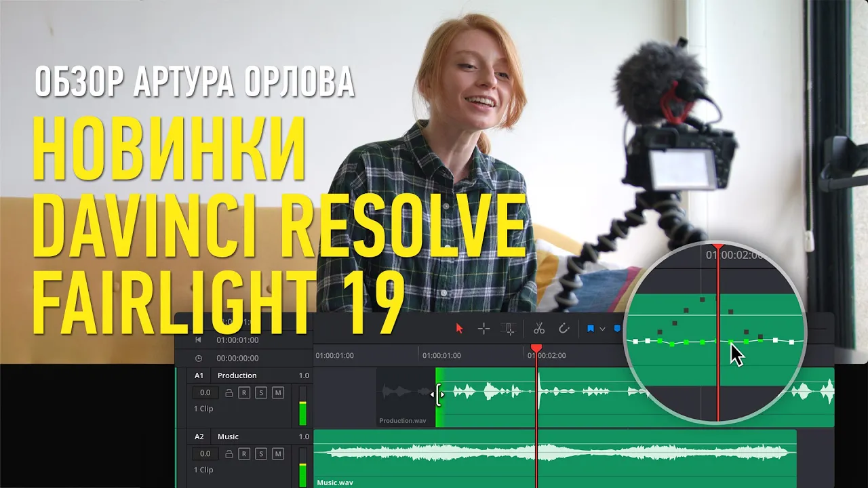868x488 pixels.
Task: Select the red pointer selection tool
Action: [459, 329]
